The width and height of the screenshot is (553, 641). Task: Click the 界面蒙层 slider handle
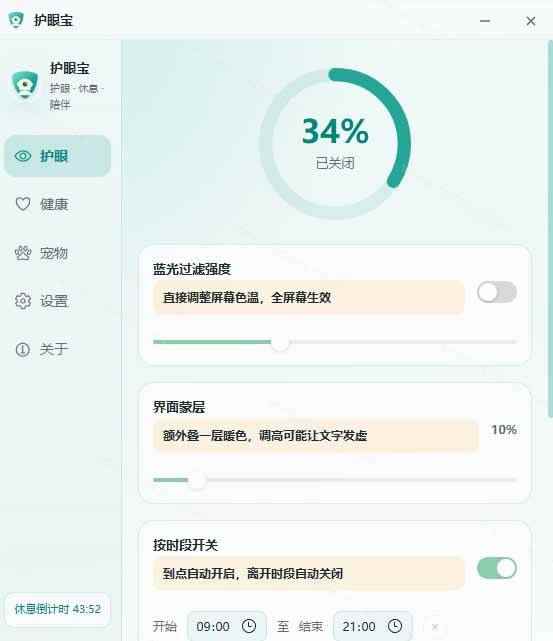tap(197, 480)
